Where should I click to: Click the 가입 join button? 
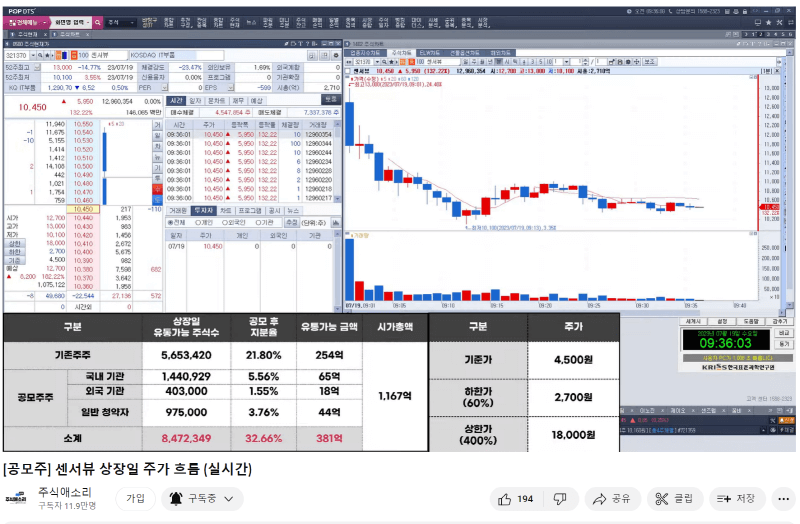(135, 498)
